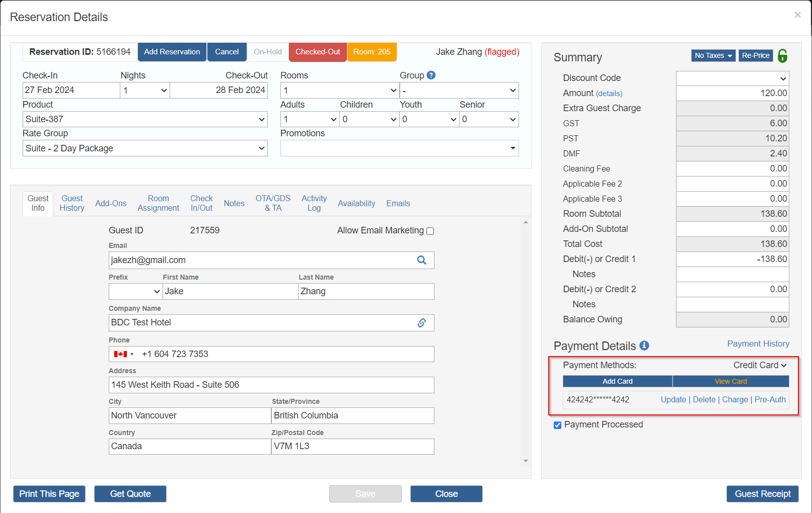Expand the Rooms dropdown
Screen dimensions: 812x513
coord(340,91)
